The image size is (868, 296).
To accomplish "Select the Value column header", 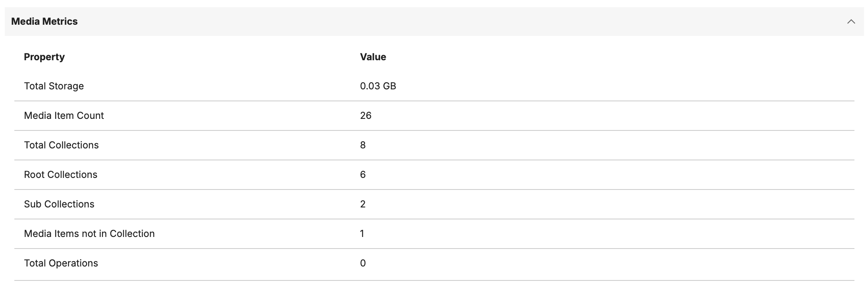I will [x=373, y=57].
